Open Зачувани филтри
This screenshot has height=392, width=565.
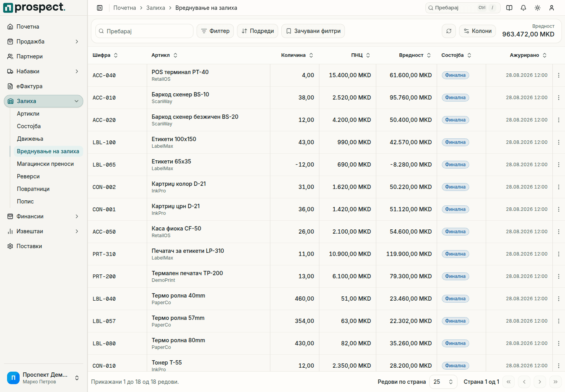click(313, 31)
